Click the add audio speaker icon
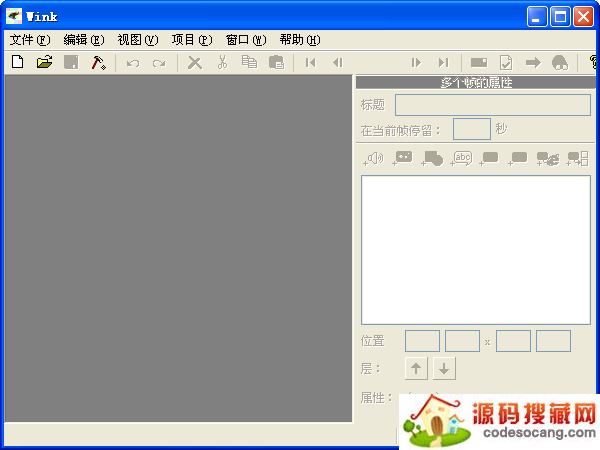 pos(374,158)
